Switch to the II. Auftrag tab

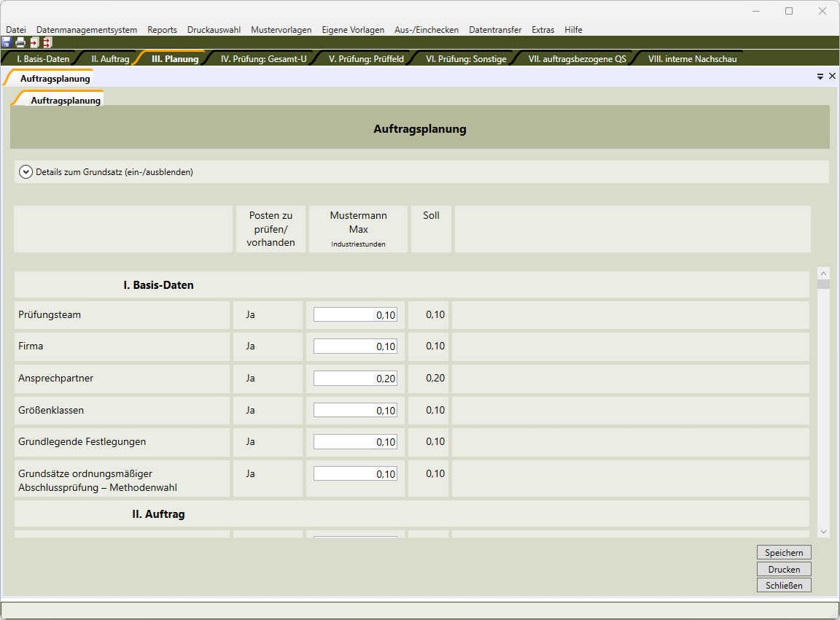pos(110,59)
